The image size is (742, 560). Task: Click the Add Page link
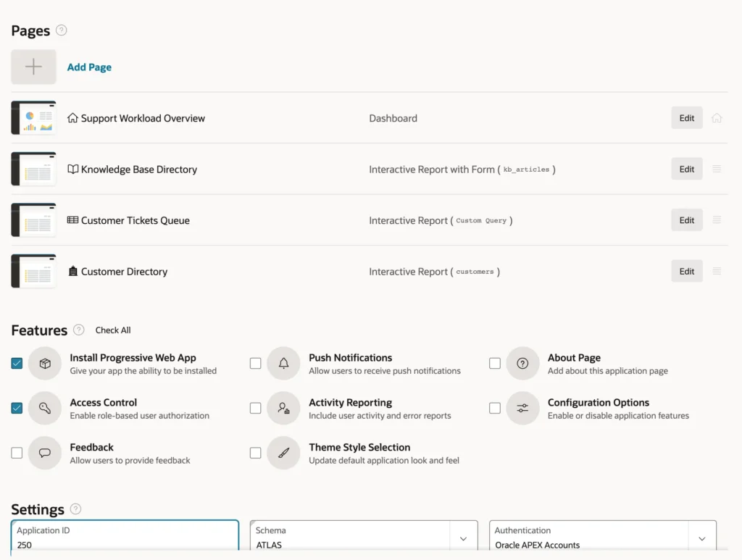pyautogui.click(x=89, y=67)
